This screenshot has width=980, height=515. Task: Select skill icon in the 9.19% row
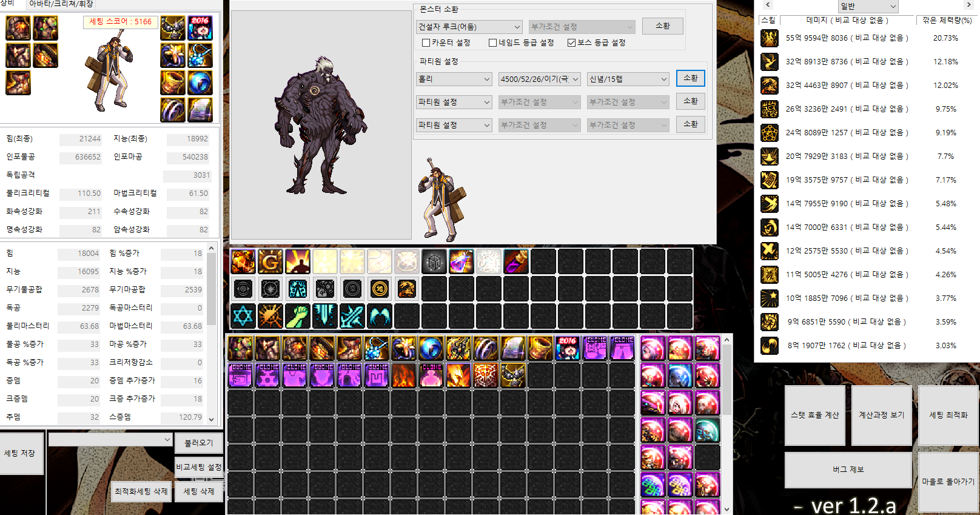click(770, 132)
